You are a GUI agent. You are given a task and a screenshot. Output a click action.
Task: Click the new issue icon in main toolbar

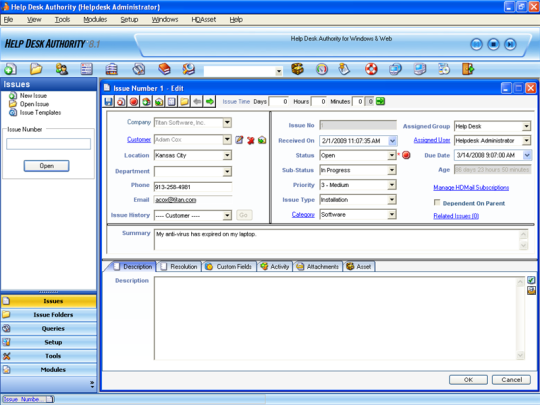pyautogui.click(x=10, y=69)
